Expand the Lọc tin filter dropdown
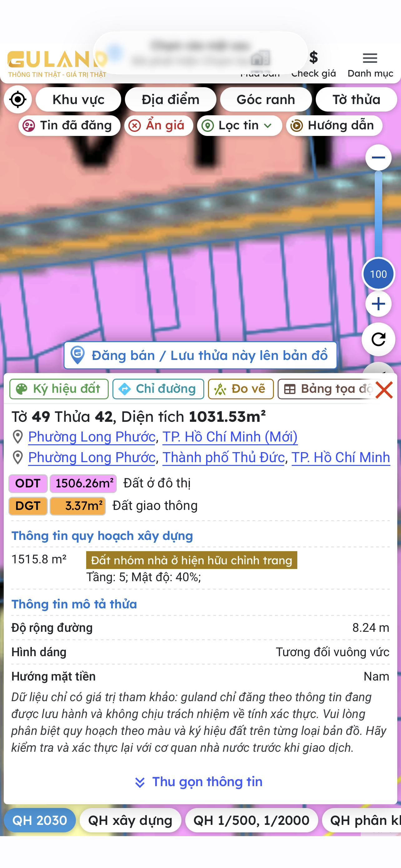This screenshot has width=401, height=868. pos(240,126)
